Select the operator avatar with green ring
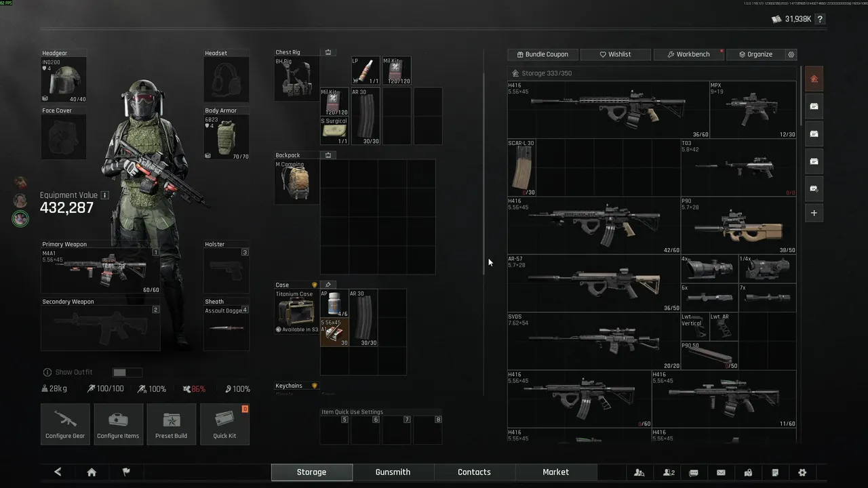This screenshot has width=868, height=488. pyautogui.click(x=20, y=218)
